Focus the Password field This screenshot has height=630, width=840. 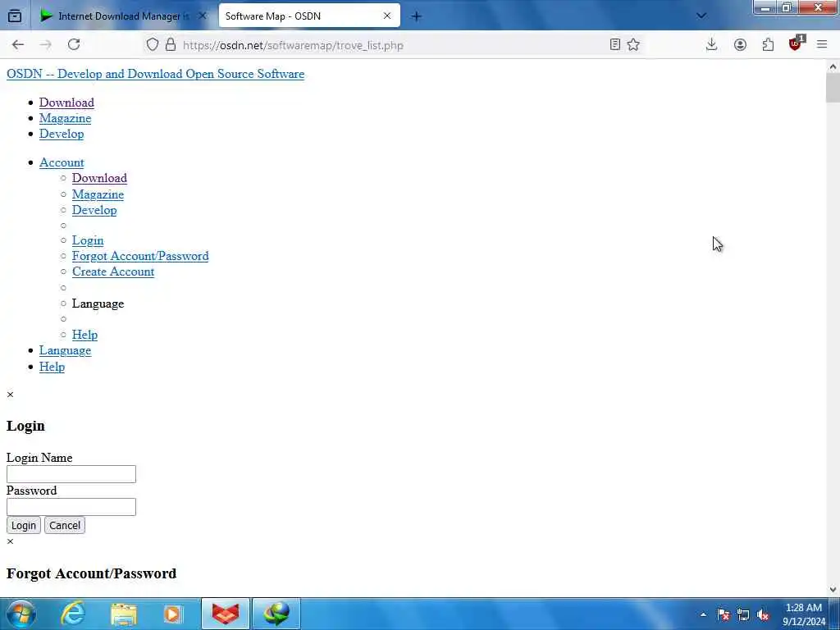pyautogui.click(x=71, y=507)
